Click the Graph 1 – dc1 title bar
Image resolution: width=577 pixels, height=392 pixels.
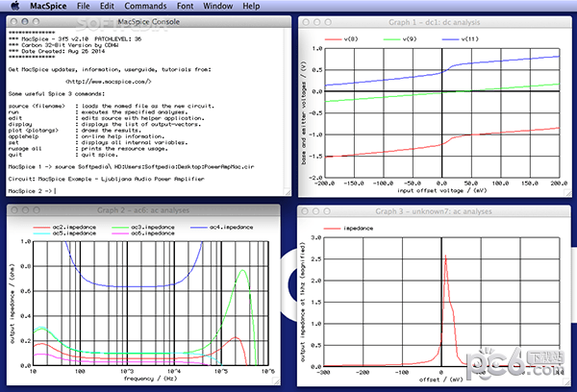pyautogui.click(x=435, y=22)
